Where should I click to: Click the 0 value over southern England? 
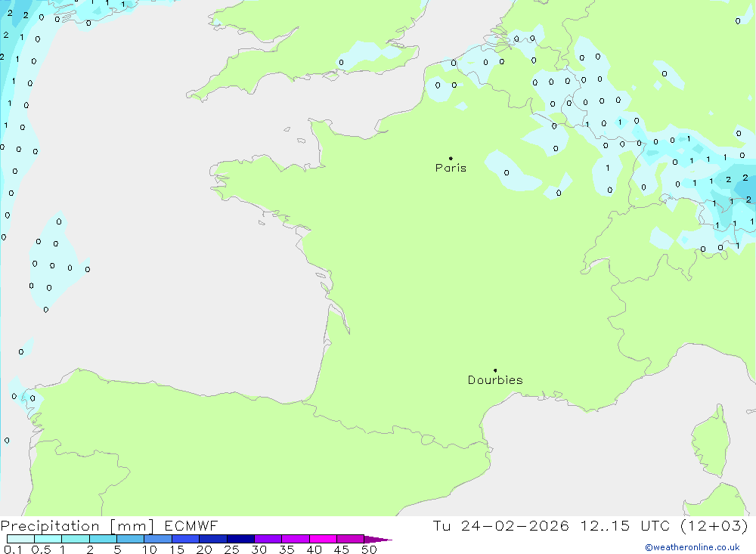coord(342,62)
